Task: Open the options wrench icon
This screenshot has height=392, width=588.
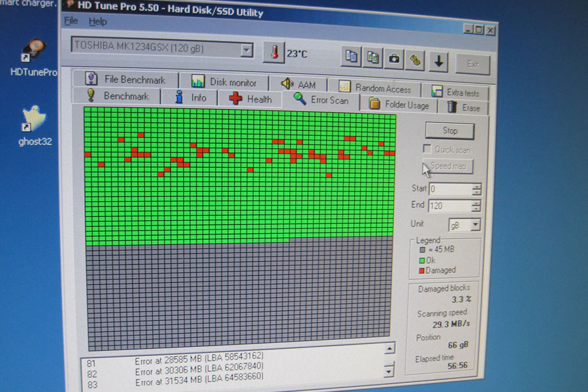Action: tap(415, 60)
